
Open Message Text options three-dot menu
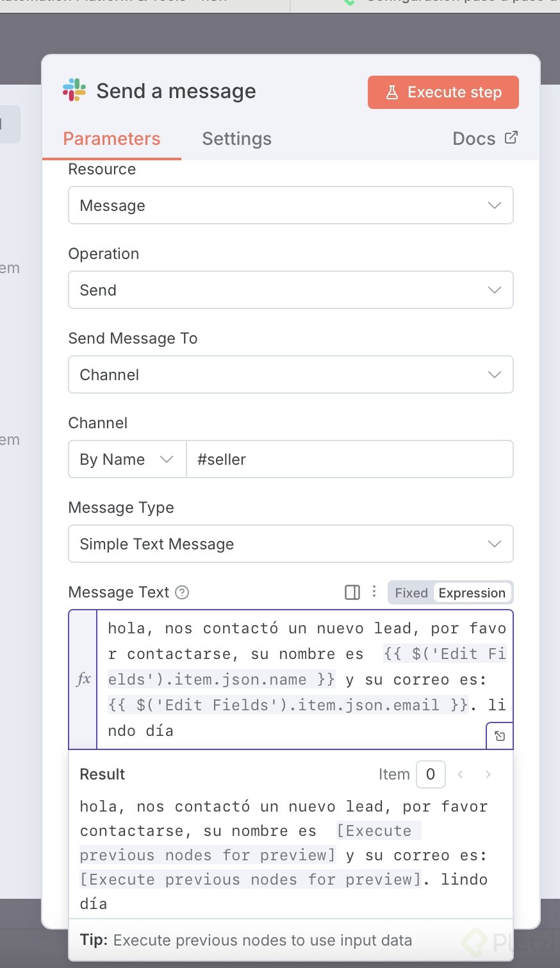[374, 592]
